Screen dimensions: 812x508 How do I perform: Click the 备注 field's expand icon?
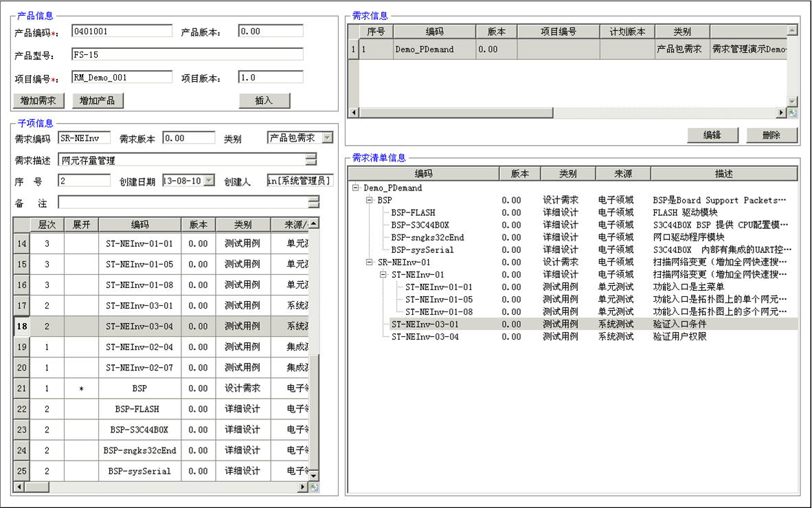(x=314, y=202)
